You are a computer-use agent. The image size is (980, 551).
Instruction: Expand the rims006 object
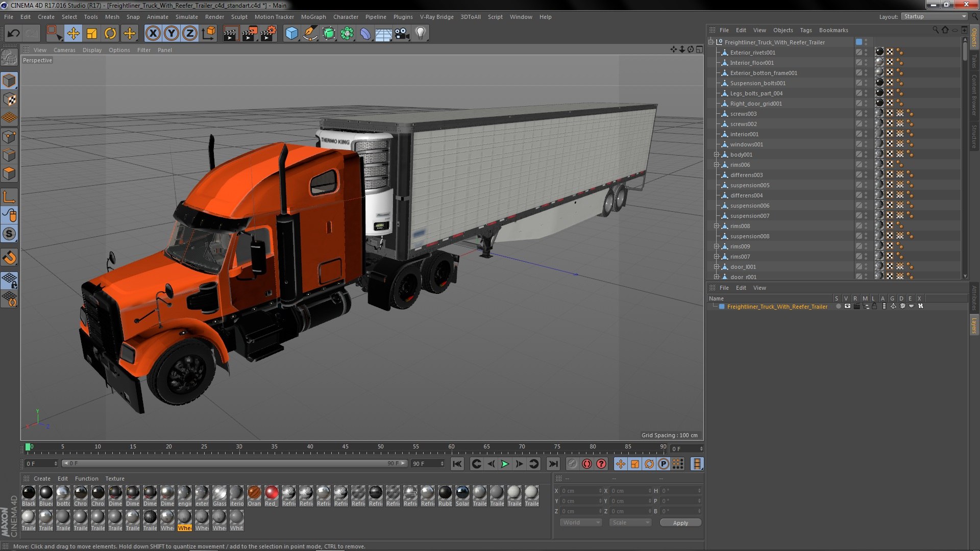pos(717,165)
